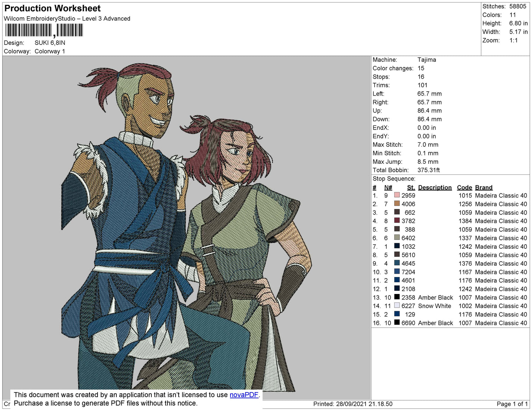Select the color swatch beside stitch count 129
532x411 pixels.
397,314
